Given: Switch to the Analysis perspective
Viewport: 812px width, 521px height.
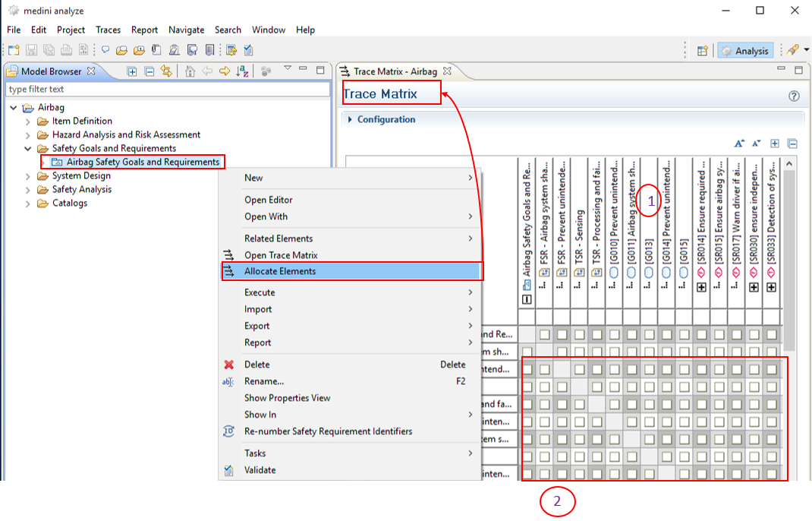Looking at the screenshot, I should [x=744, y=51].
